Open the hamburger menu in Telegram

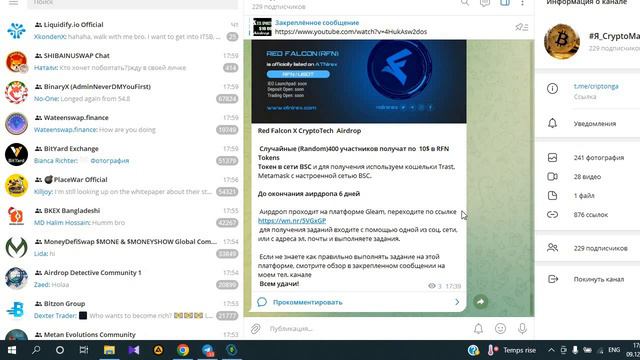point(13,2)
